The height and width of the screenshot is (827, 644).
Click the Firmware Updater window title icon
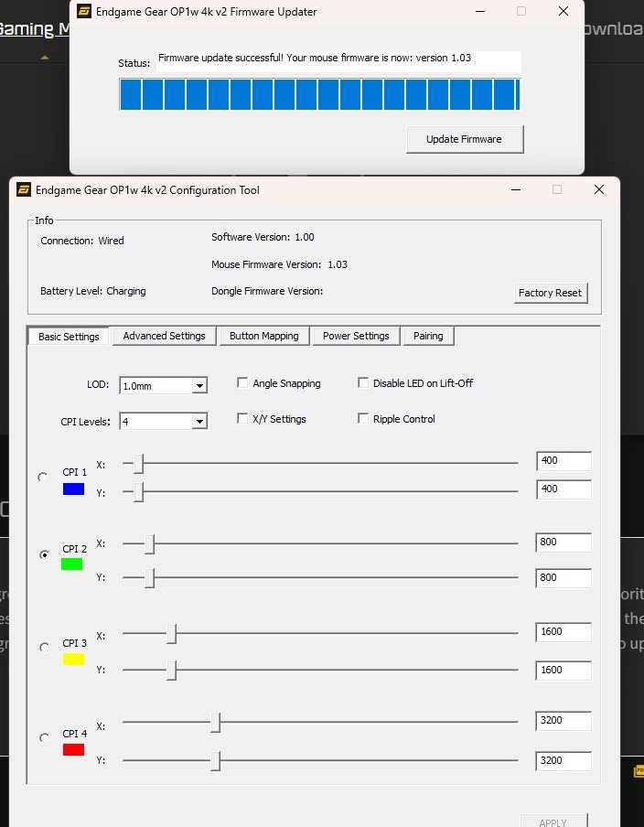84,11
